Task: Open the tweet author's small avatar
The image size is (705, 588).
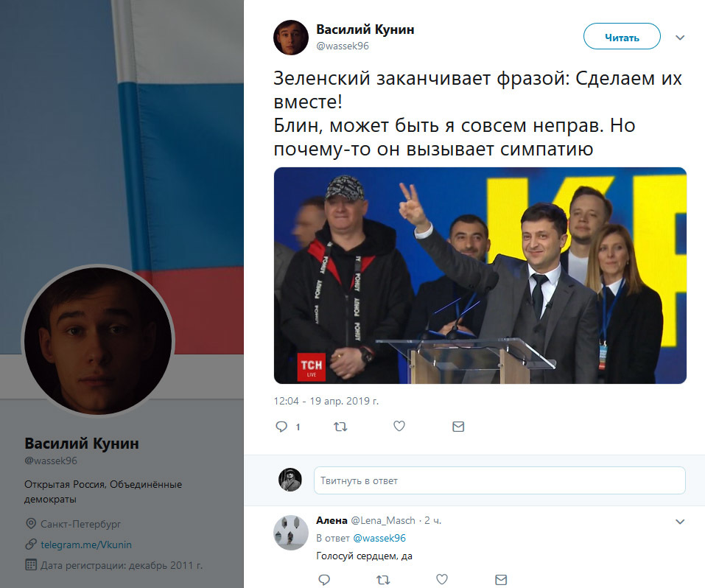Action: click(291, 38)
